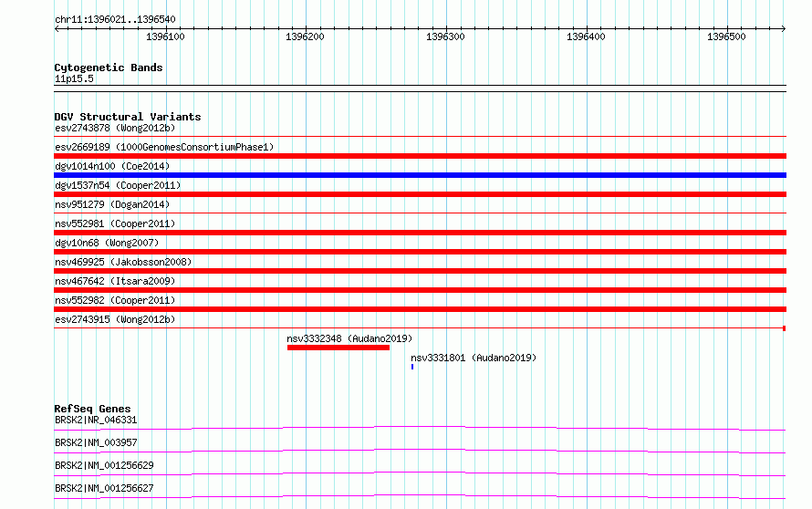812x509 pixels.
Task: Click the red bar under nsv469925
Action: (420, 271)
